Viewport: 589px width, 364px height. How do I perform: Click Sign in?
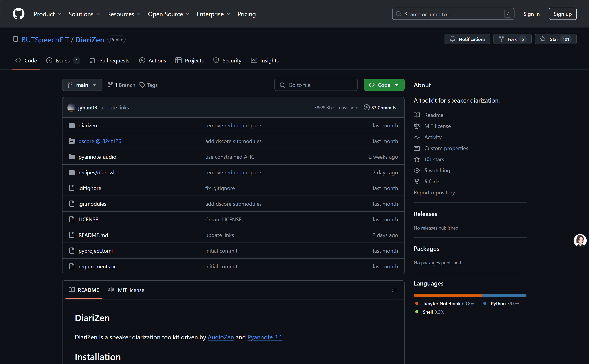531,14
